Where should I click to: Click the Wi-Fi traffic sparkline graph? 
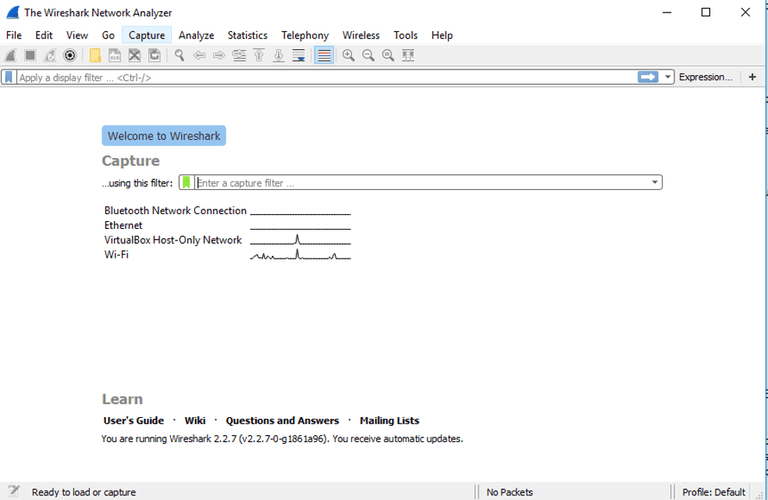coord(300,255)
